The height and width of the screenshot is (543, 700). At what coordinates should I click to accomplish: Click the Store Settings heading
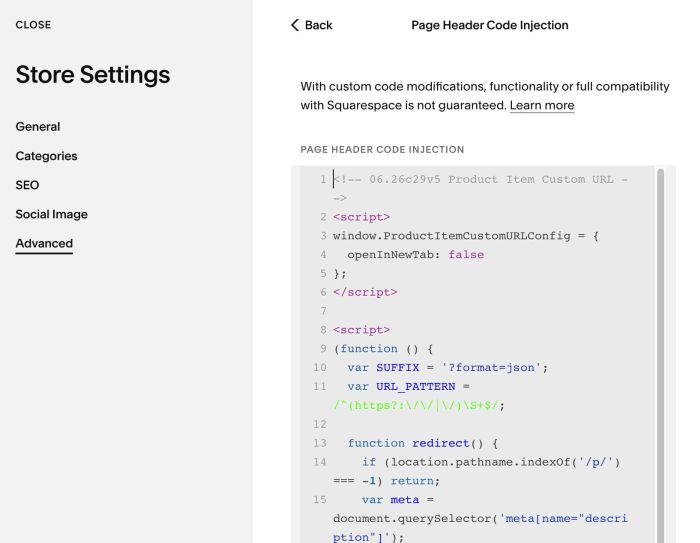click(x=93, y=75)
